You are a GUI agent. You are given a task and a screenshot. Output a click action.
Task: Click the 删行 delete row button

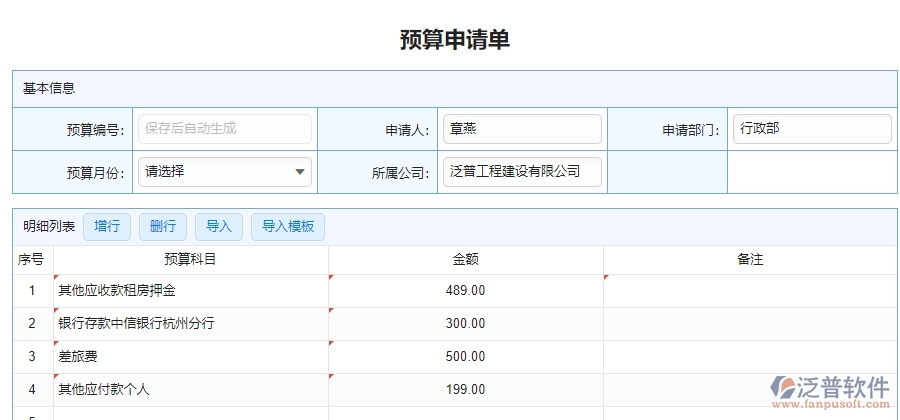[163, 227]
